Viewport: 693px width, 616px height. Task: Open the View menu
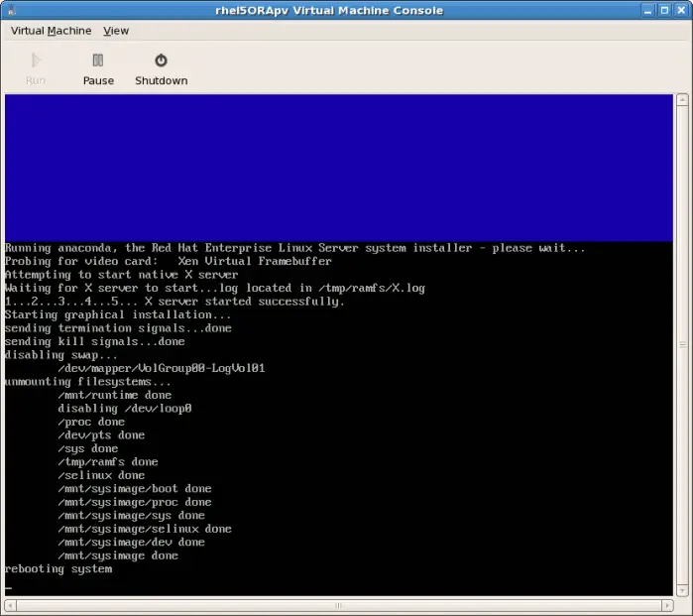(116, 31)
